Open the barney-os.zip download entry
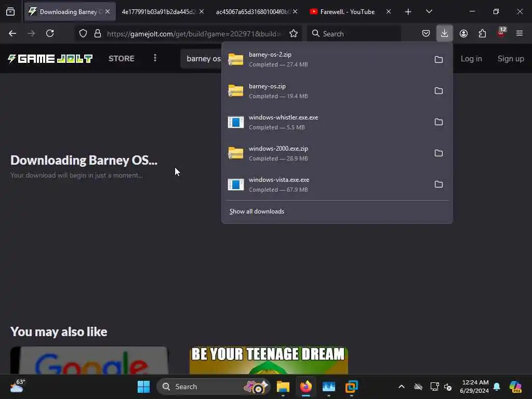532x399 pixels. [326, 91]
